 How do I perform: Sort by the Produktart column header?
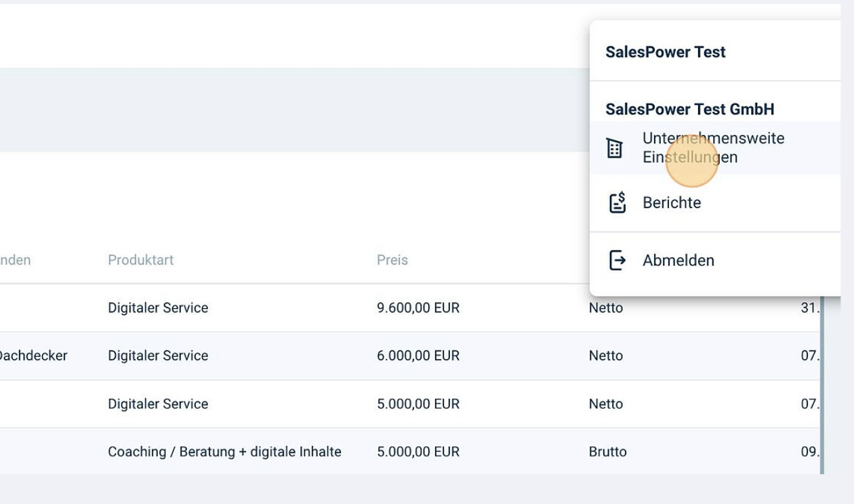[140, 260]
